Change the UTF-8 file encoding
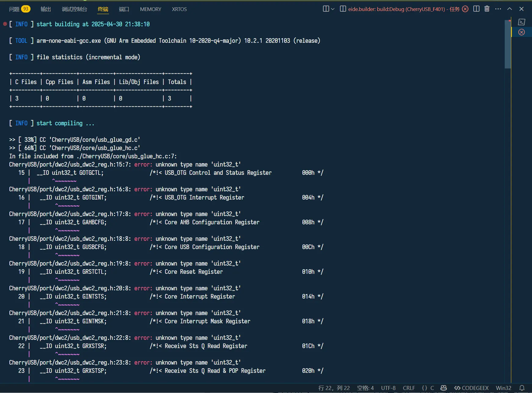Viewport: 532px width, 393px height. pos(388,388)
